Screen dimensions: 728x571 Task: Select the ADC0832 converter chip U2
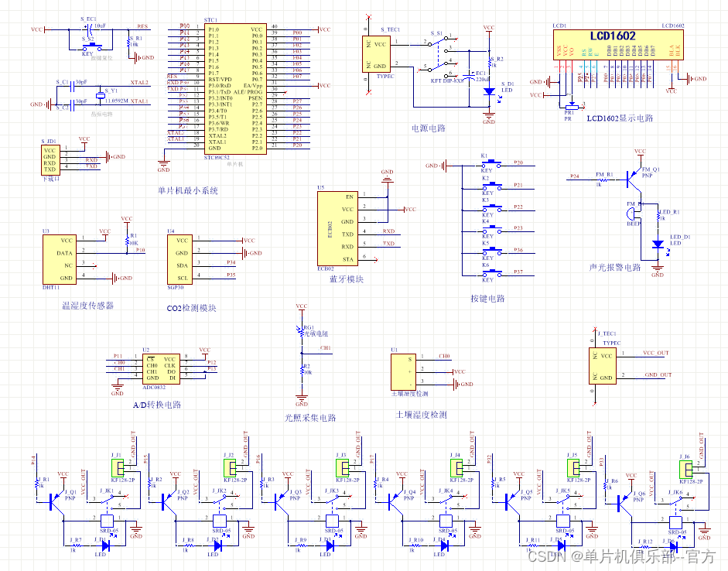click(161, 370)
